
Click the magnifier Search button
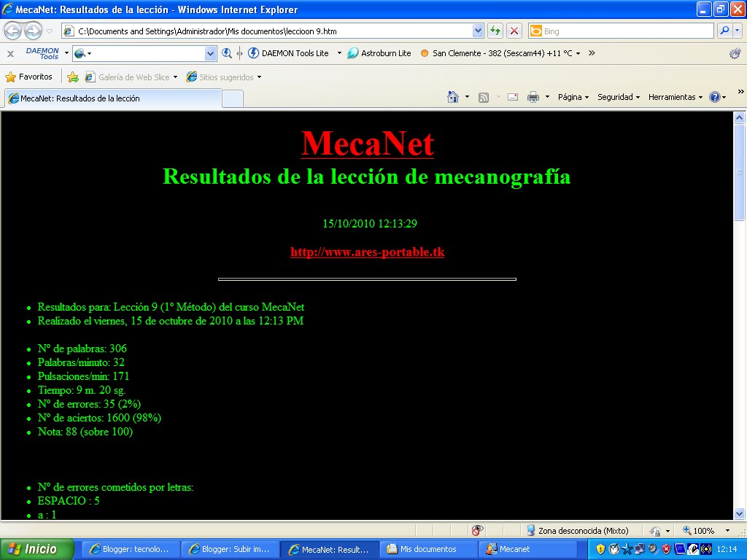pos(724,31)
